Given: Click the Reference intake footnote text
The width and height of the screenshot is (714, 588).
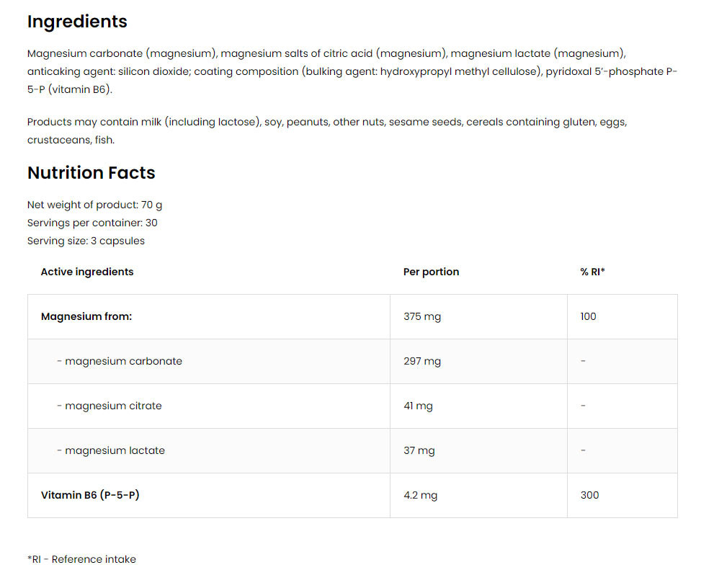Looking at the screenshot, I should 81,559.
